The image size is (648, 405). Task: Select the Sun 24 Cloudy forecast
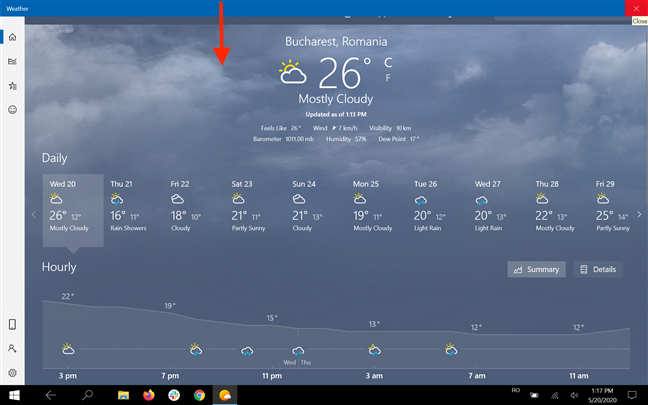tap(316, 210)
